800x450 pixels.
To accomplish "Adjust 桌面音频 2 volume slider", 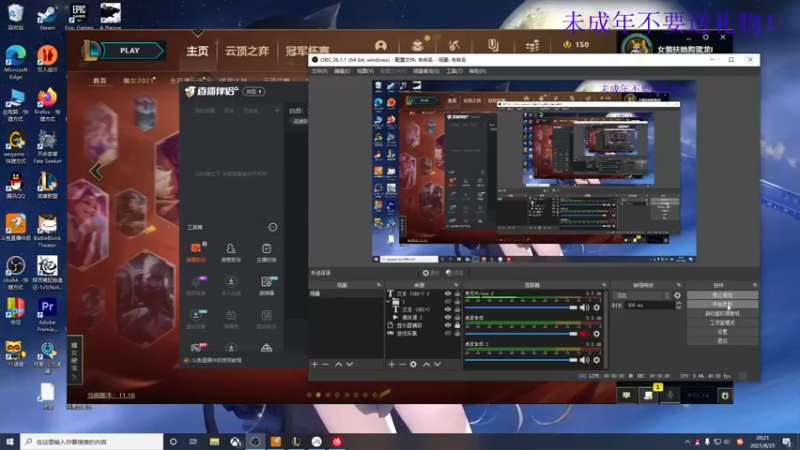I will tap(521, 360).
